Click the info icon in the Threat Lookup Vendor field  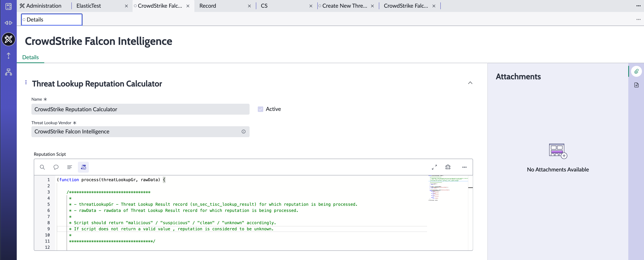(x=243, y=132)
